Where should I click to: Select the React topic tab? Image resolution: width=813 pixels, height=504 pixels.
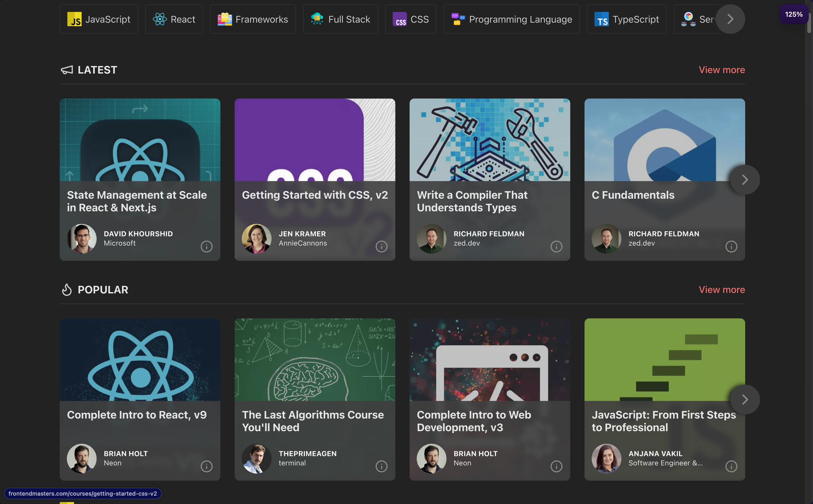pos(174,19)
